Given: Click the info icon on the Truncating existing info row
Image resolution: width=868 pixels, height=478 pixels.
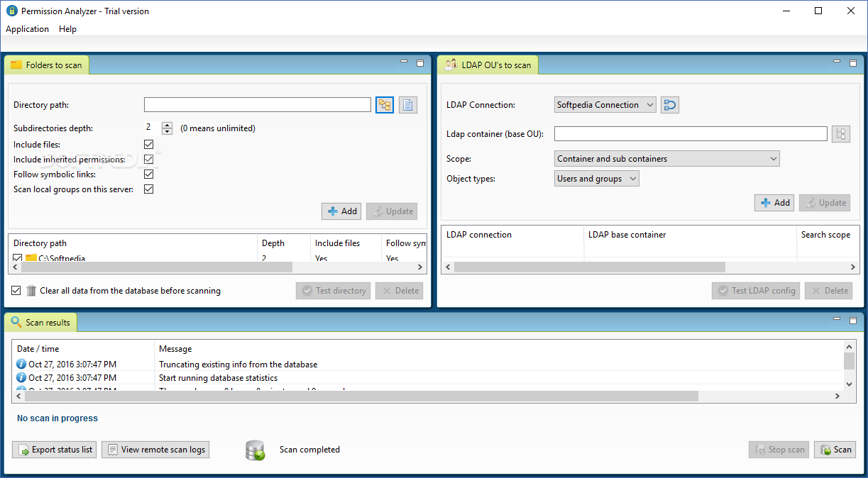Looking at the screenshot, I should coord(21,364).
